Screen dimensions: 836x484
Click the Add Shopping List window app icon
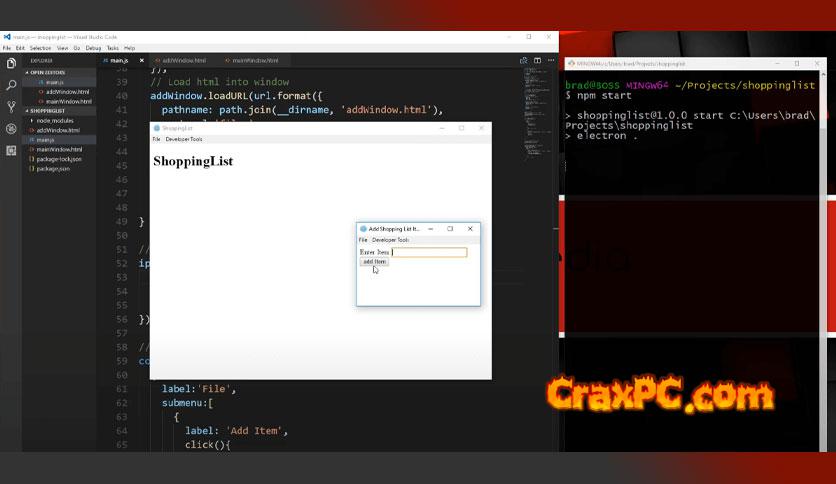(x=364, y=229)
